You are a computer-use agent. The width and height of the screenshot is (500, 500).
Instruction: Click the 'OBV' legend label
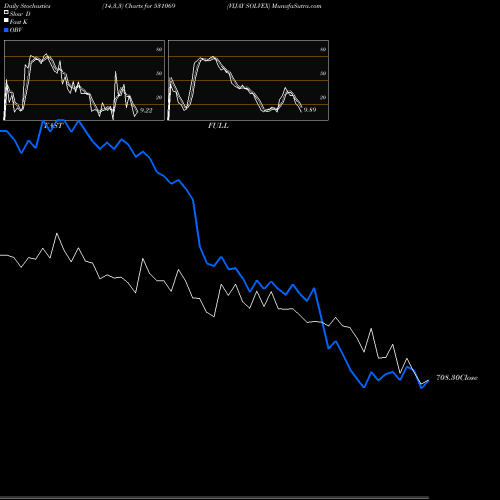coord(16,30)
